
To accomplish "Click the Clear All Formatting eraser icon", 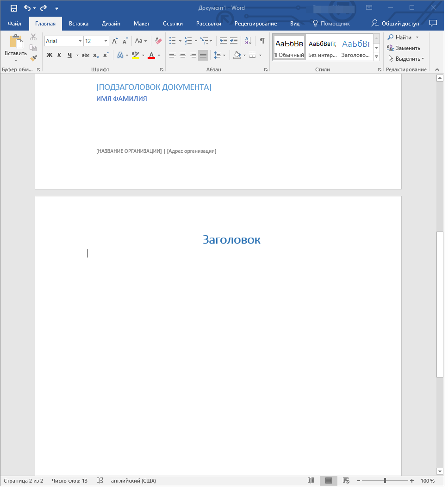I will coord(158,41).
